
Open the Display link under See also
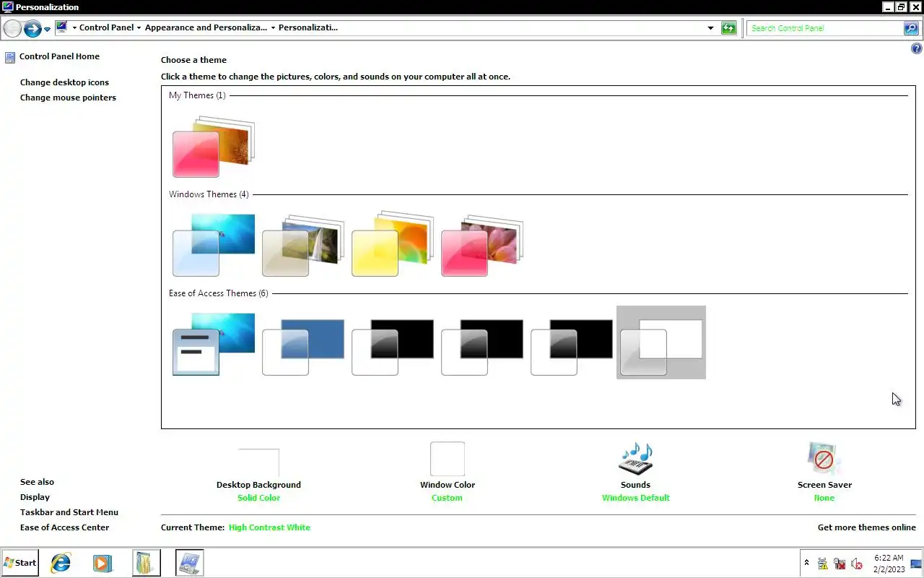(35, 497)
